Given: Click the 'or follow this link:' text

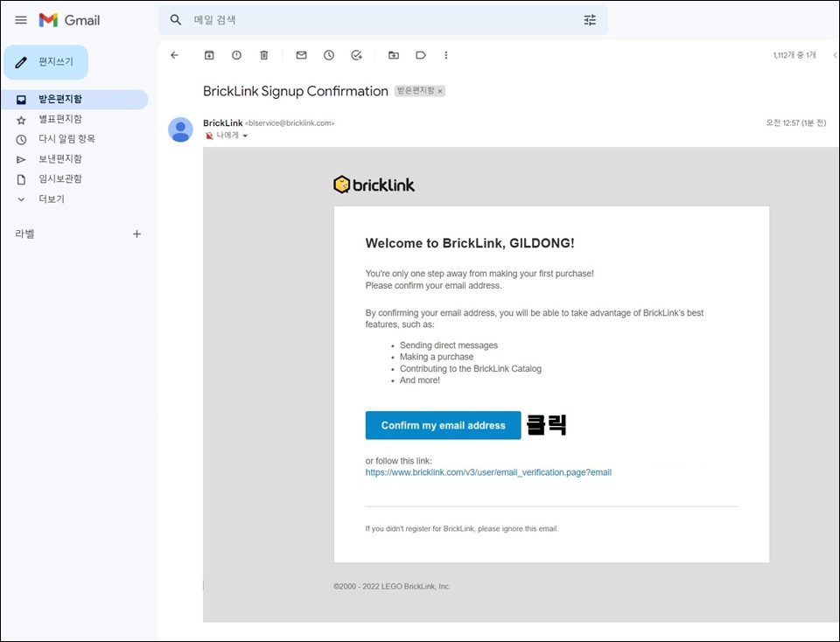Looking at the screenshot, I should (x=399, y=460).
